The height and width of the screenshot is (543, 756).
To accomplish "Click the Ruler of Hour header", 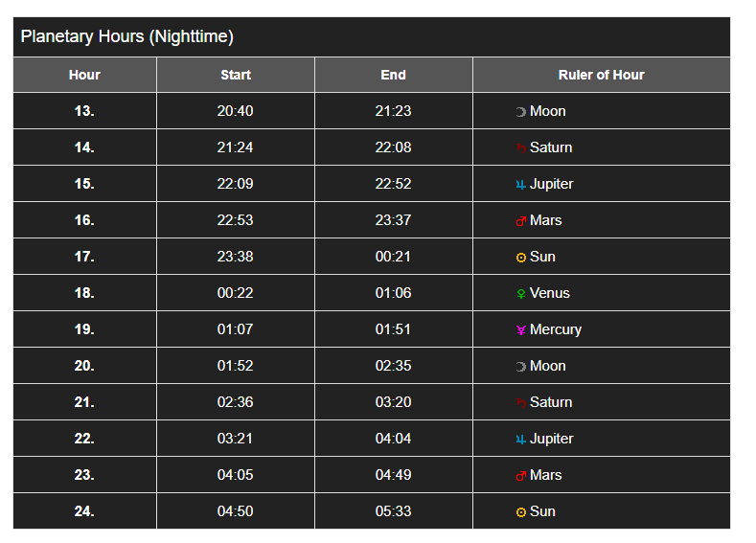I will [601, 75].
